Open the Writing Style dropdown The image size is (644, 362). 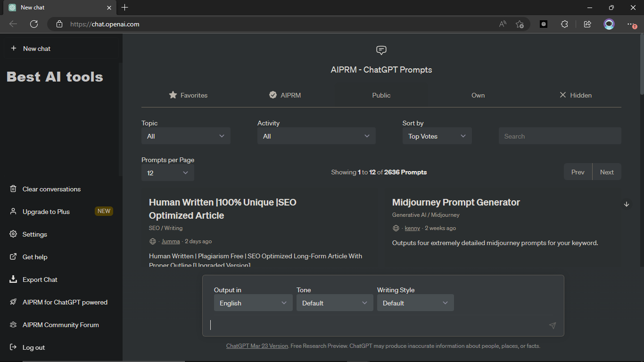click(x=415, y=303)
